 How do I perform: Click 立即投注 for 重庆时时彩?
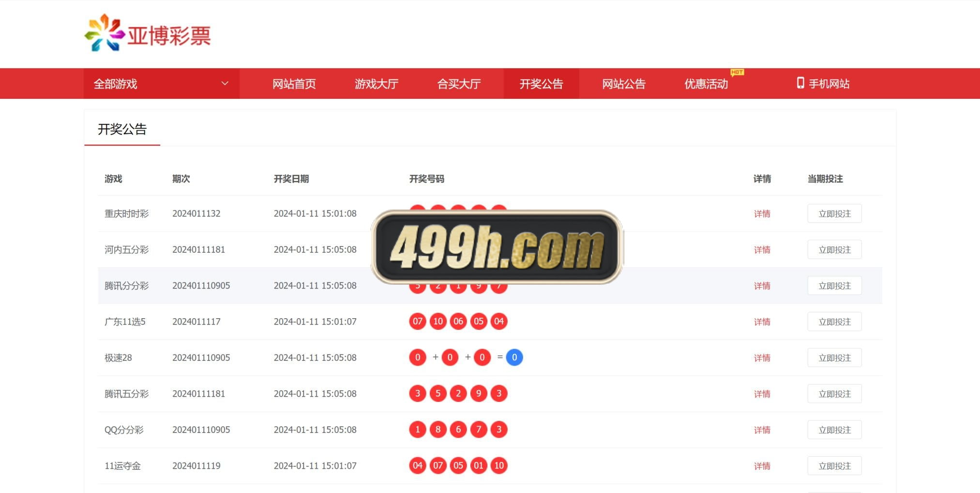834,214
